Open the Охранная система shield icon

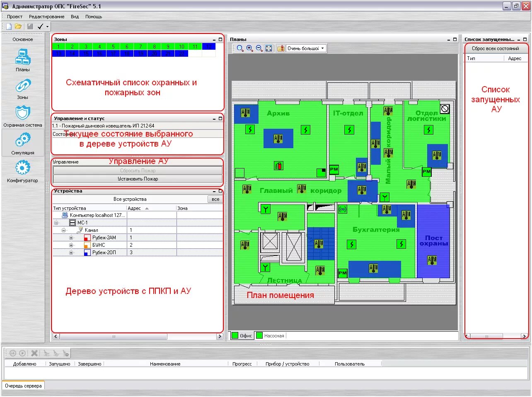(23, 113)
